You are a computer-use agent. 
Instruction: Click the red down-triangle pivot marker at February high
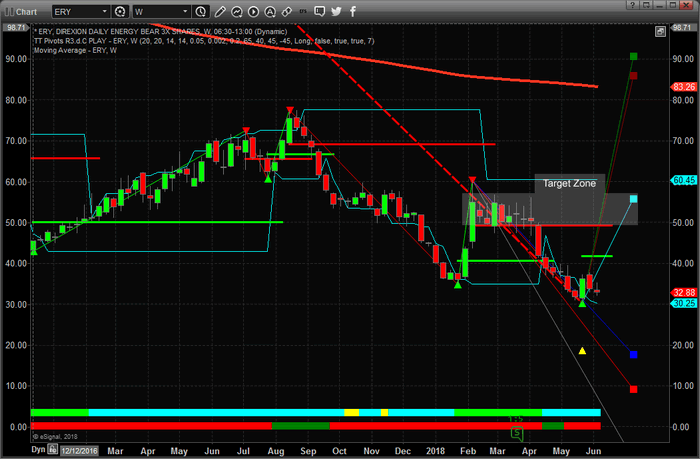coord(472,180)
